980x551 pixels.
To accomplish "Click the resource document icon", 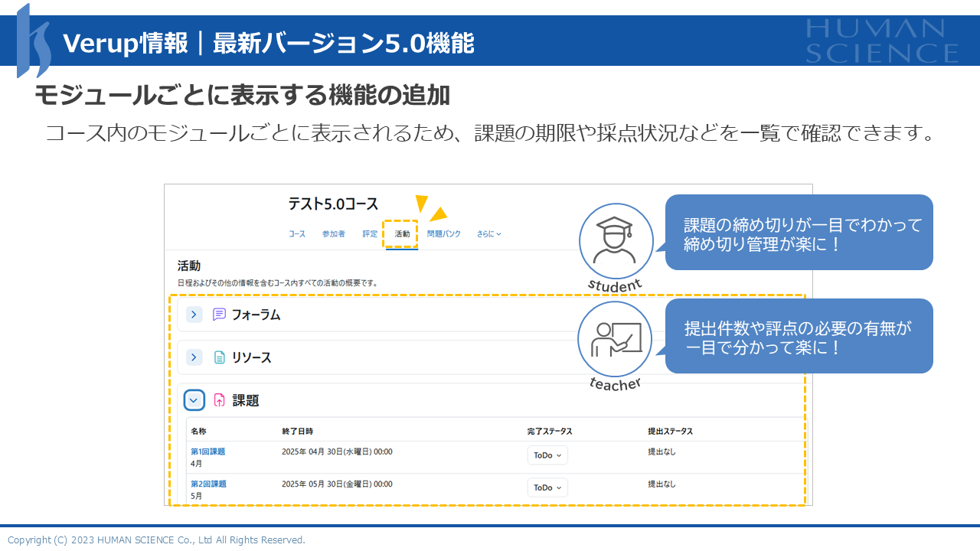I will 219,357.
